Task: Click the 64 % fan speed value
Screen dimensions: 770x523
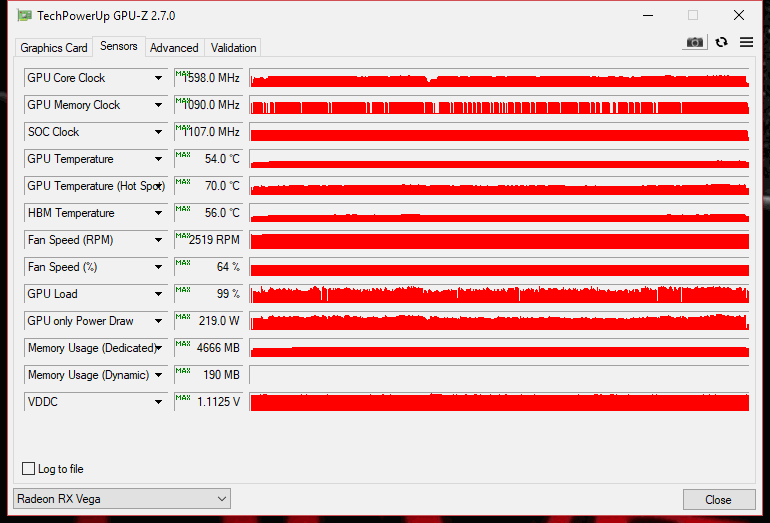Action: [209, 267]
